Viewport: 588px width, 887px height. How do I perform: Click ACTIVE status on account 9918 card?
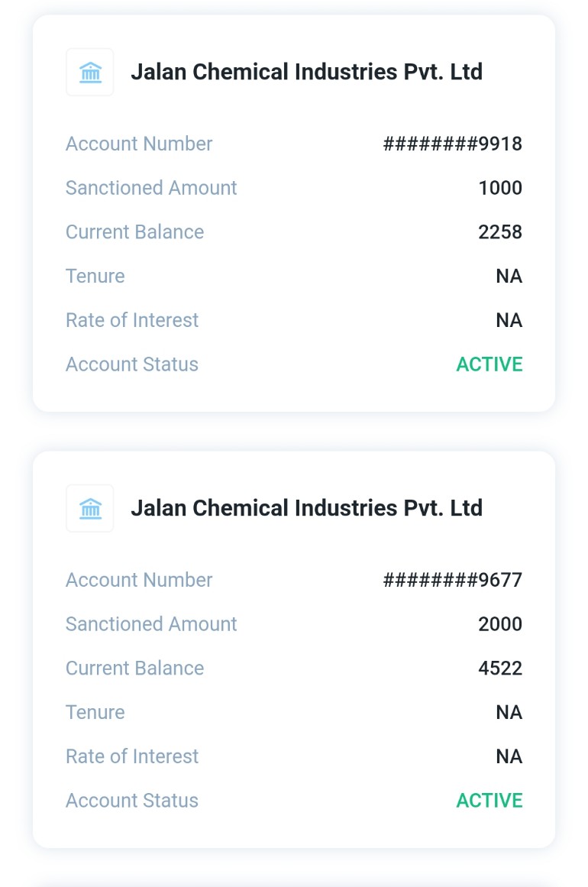coord(489,364)
